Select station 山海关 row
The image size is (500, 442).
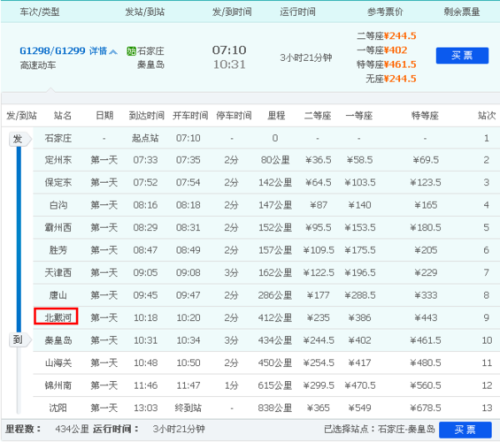[x=266, y=363]
